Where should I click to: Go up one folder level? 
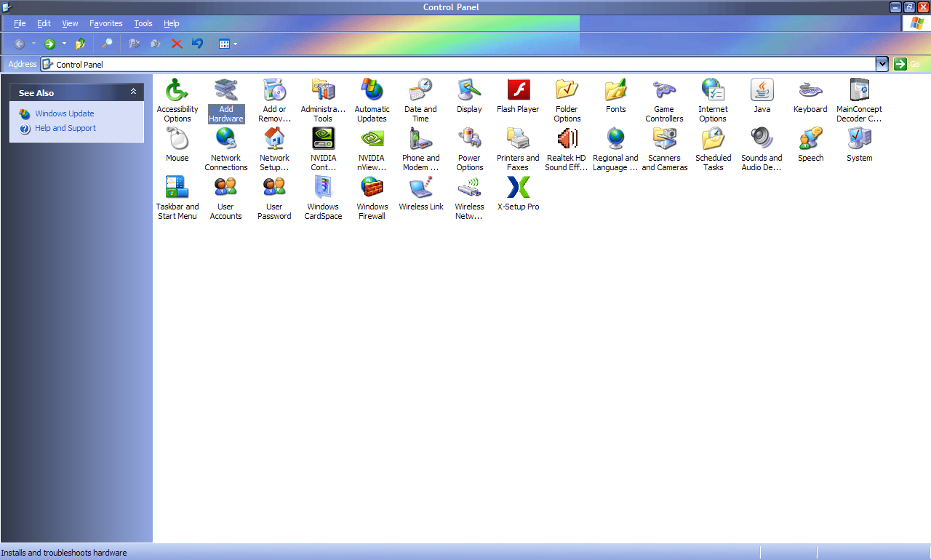tap(81, 44)
